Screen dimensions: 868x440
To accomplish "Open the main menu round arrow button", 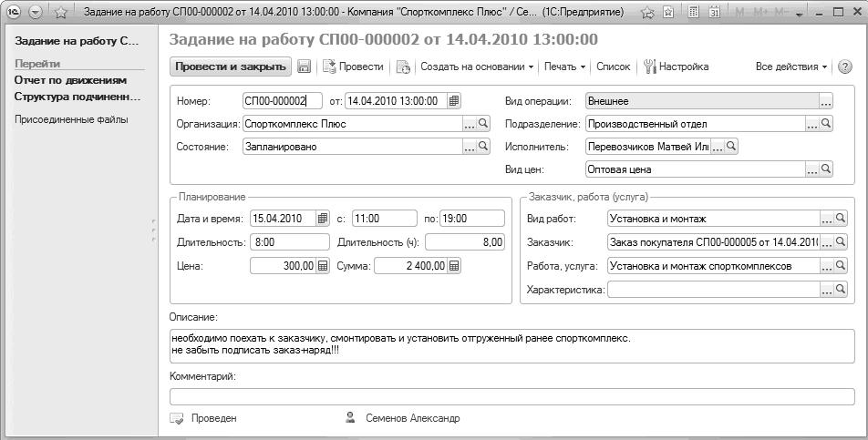I will coord(36,12).
